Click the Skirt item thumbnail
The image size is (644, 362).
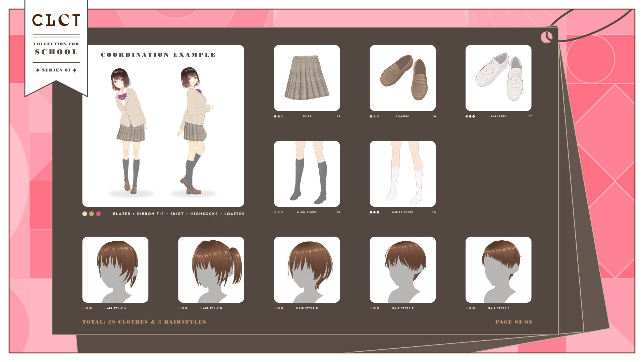click(307, 78)
